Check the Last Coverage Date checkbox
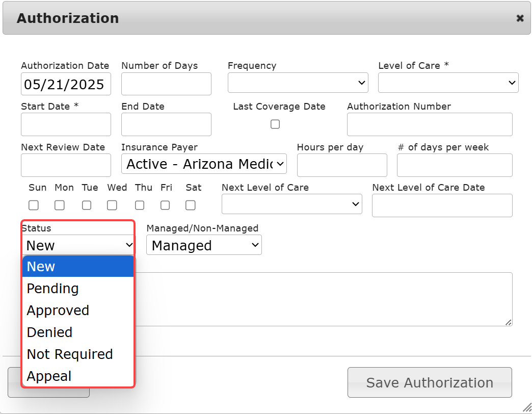This screenshot has width=532, height=414. pyautogui.click(x=275, y=124)
